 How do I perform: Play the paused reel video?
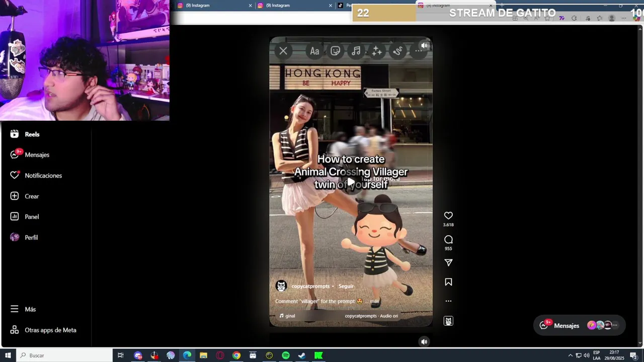click(351, 182)
